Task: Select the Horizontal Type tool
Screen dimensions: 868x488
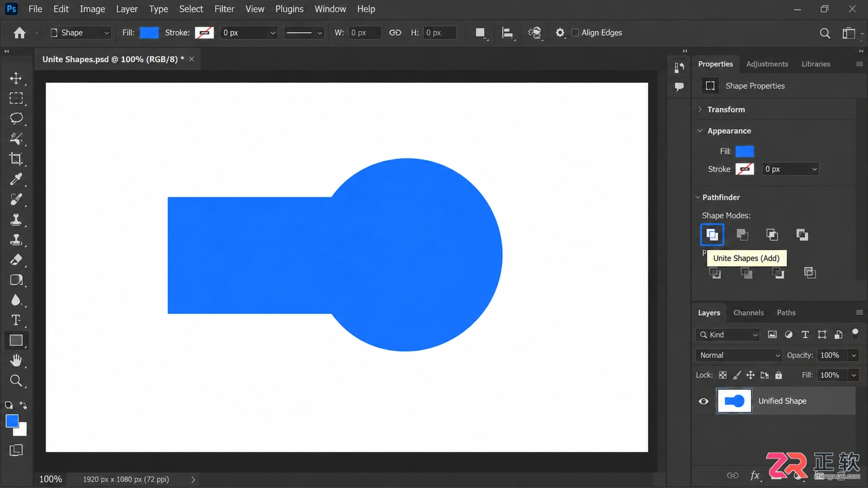Action: (x=16, y=320)
